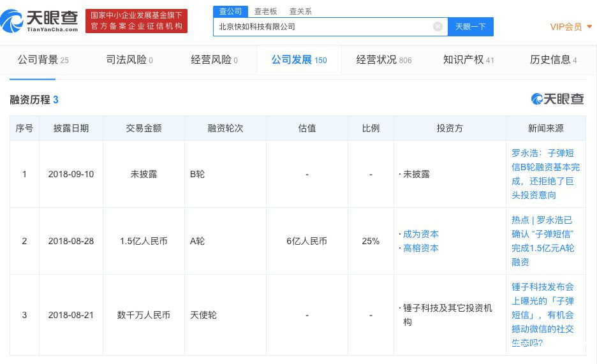Screen dimensions: 597x364
Task: Select valuation cell 6亿人民币
Action: point(307,241)
